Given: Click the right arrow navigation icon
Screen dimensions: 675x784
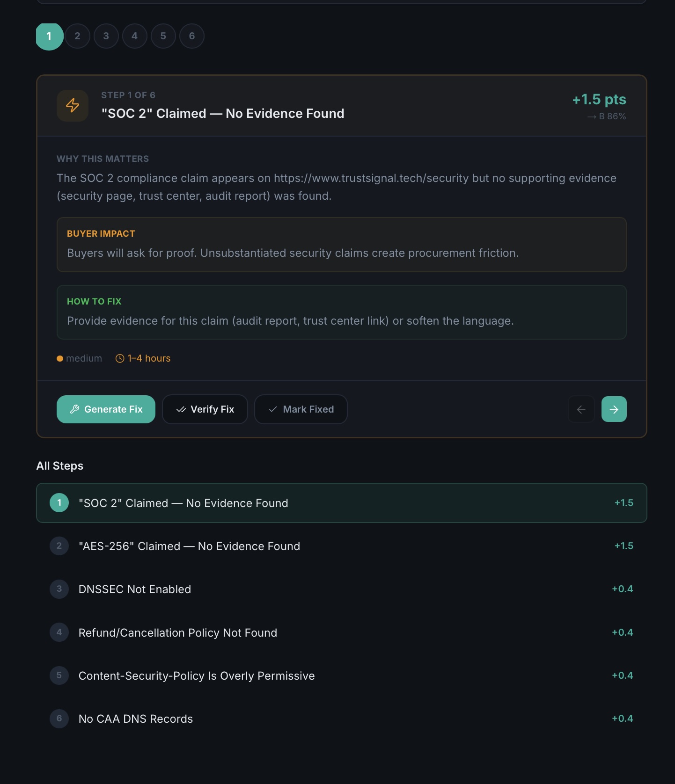Looking at the screenshot, I should tap(614, 409).
